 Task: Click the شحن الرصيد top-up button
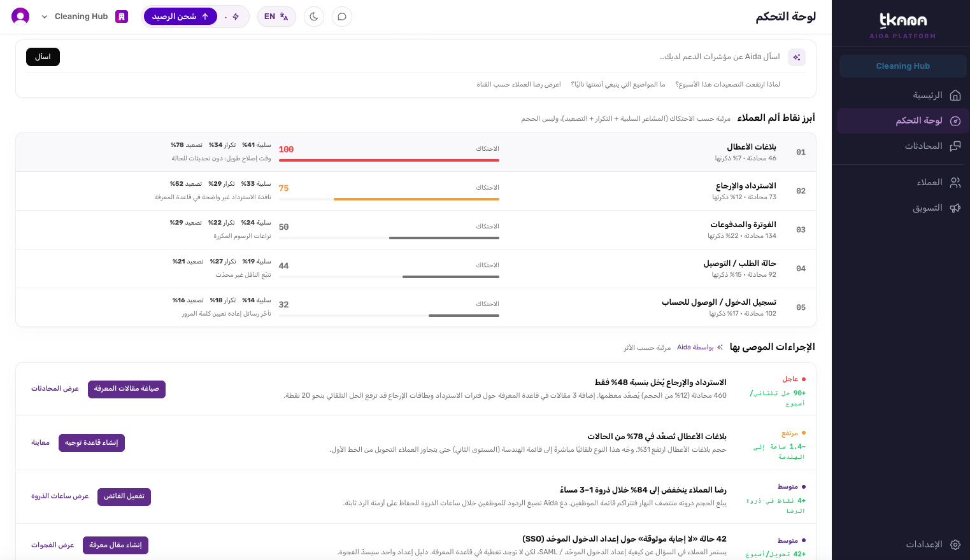click(180, 17)
